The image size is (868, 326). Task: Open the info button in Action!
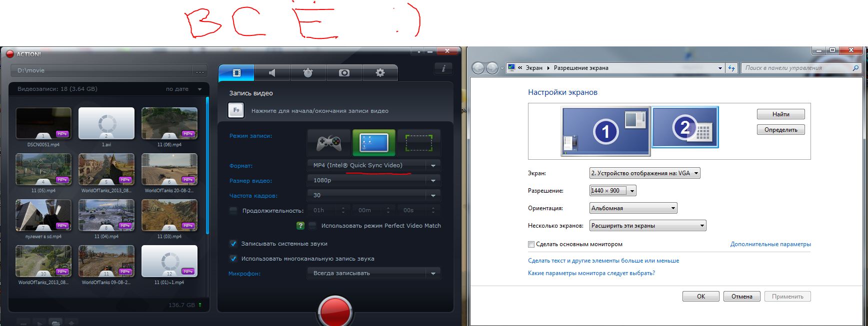coord(443,69)
